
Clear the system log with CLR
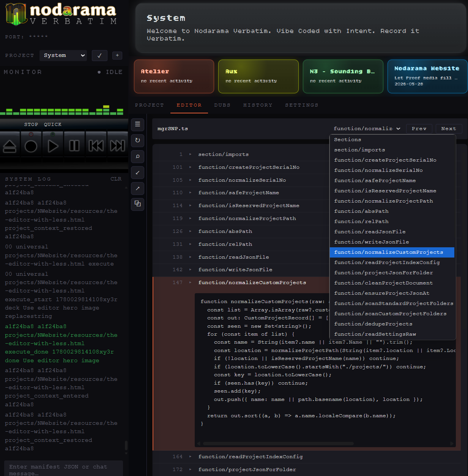(116, 179)
